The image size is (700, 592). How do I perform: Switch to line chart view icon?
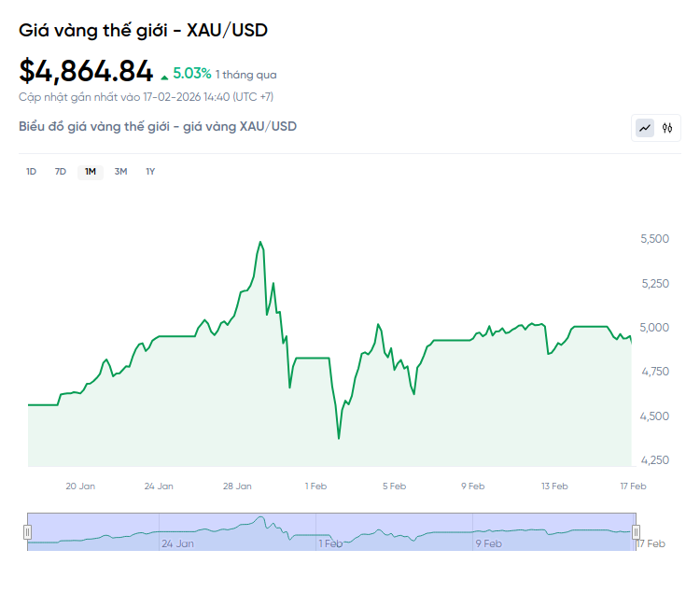click(x=645, y=128)
